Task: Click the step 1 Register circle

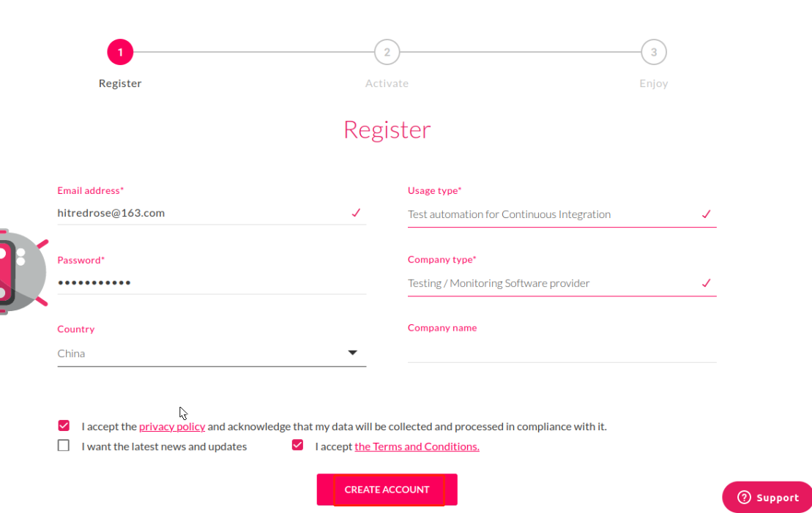Action: pos(120,52)
